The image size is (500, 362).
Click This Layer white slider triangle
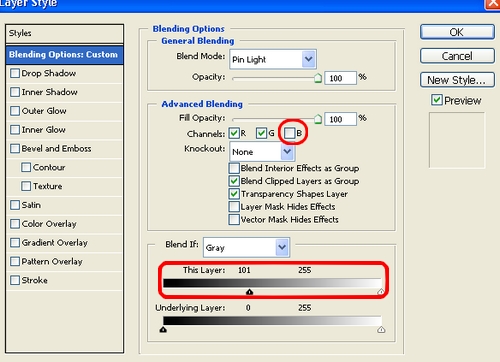[381, 292]
